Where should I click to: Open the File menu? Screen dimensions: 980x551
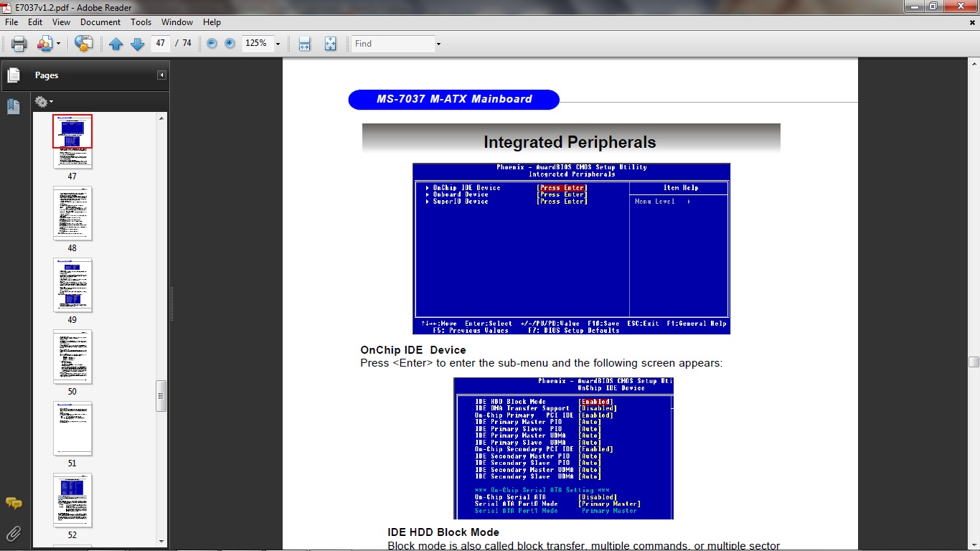[x=11, y=22]
